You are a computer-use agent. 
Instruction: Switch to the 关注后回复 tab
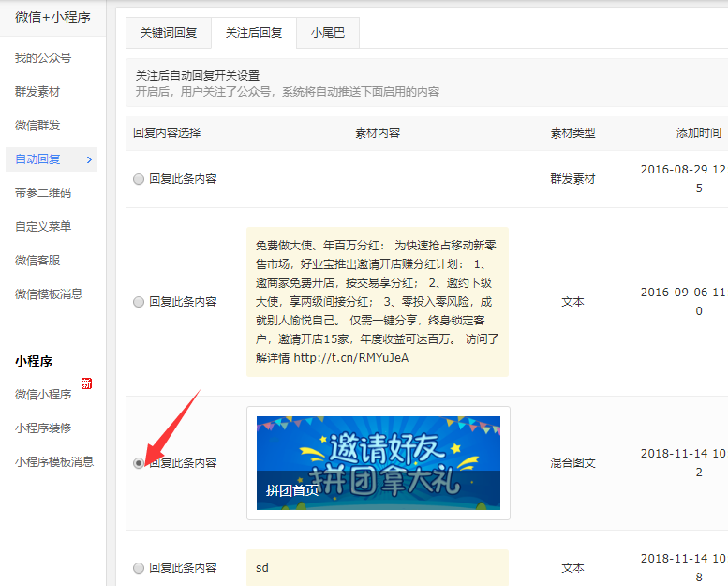tap(254, 33)
